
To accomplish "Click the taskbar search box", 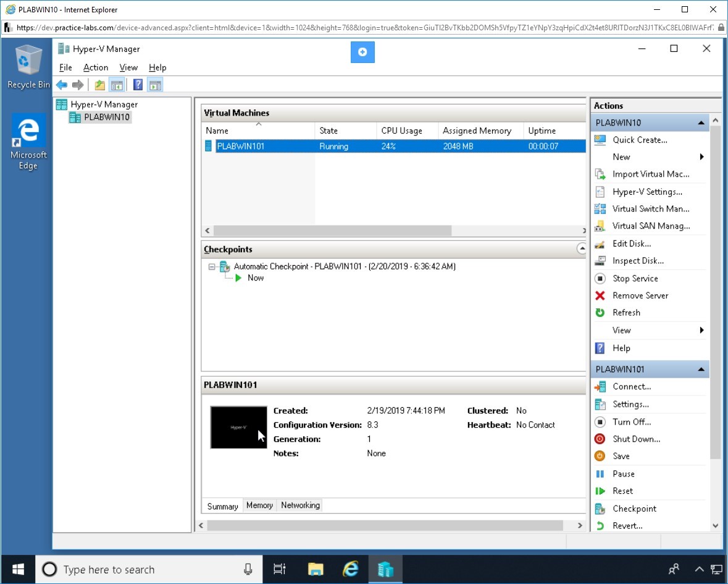I will click(x=149, y=569).
